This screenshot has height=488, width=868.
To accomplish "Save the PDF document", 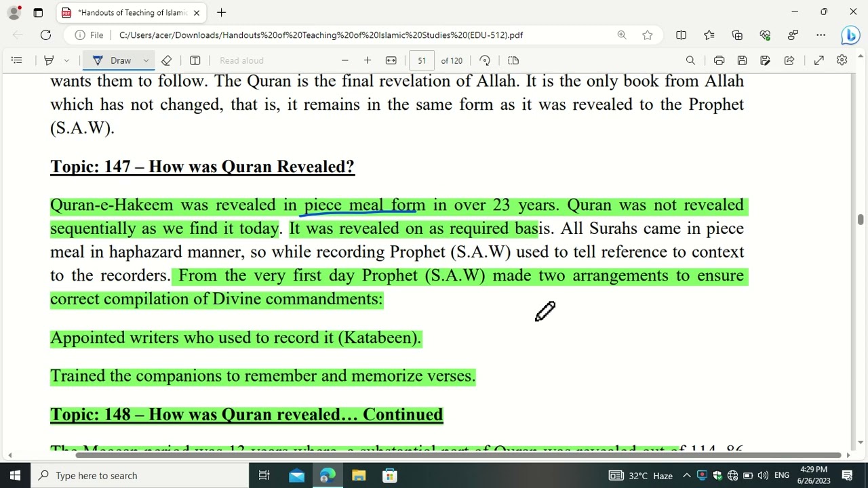I will tap(742, 60).
